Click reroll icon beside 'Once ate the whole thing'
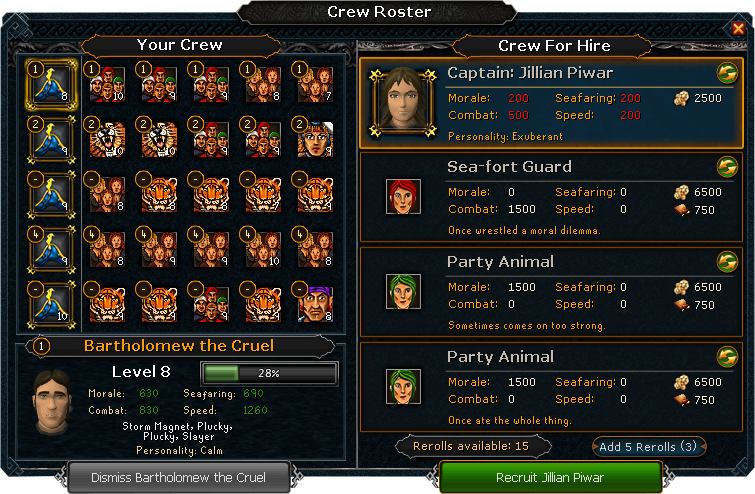755x494 pixels. point(727,357)
